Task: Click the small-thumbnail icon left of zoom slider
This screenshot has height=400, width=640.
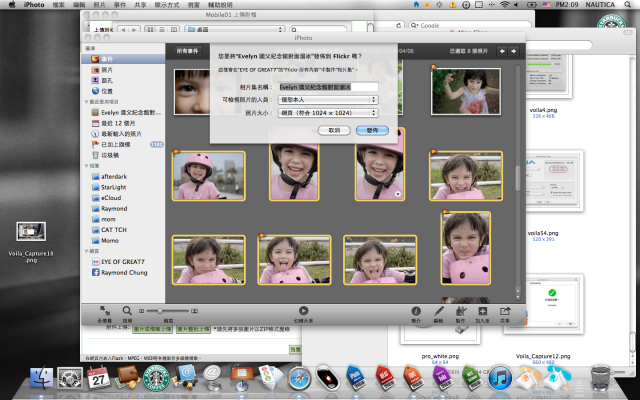Action: [142, 311]
